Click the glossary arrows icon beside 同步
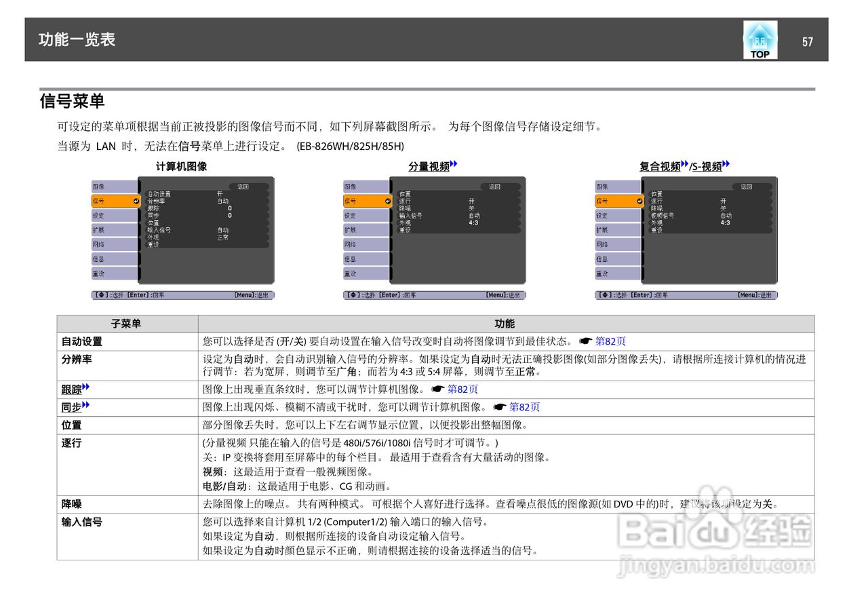Screen dimensions: 868x614 point(86,405)
